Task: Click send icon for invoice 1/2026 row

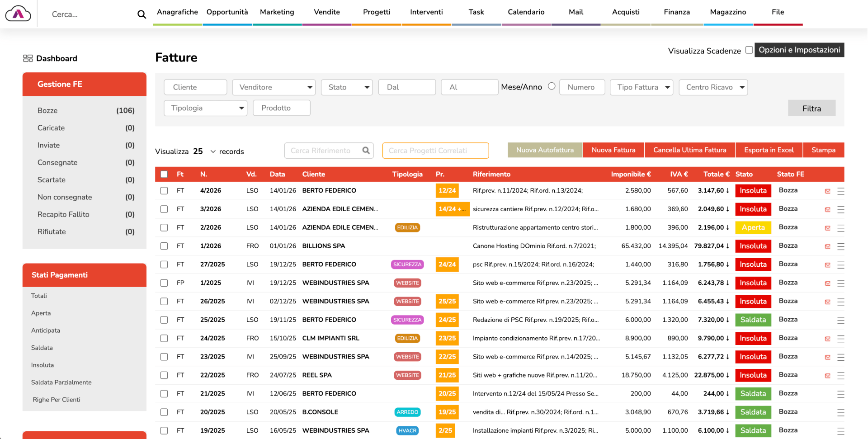Action: 827,246
